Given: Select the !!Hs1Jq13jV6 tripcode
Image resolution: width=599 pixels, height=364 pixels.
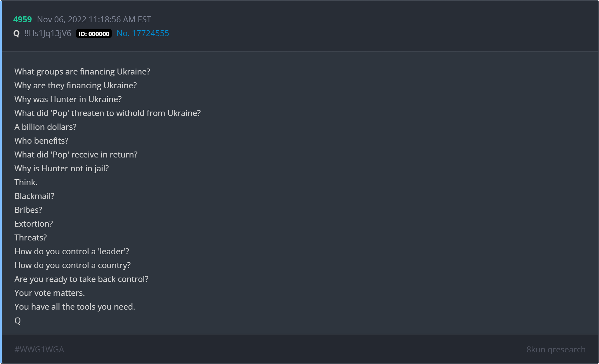Looking at the screenshot, I should 48,33.
